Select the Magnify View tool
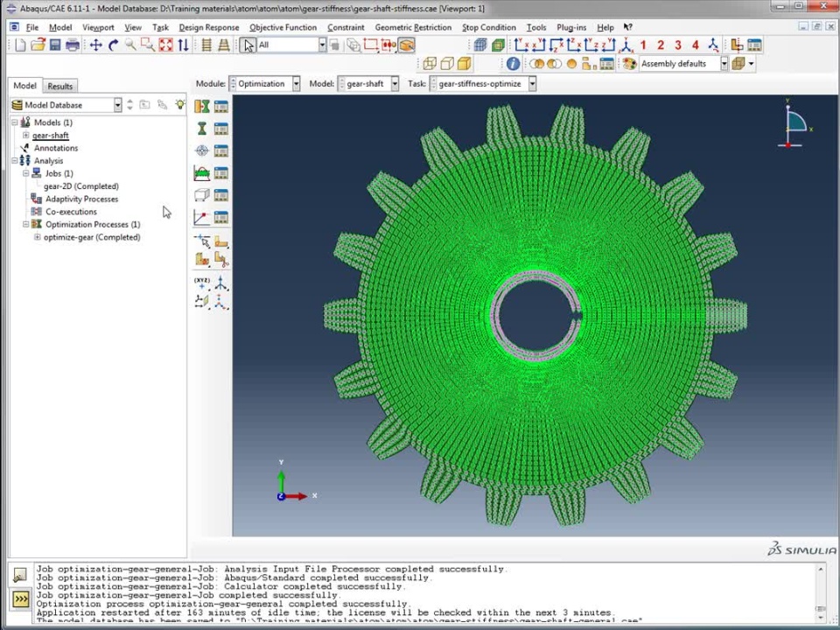 point(130,45)
